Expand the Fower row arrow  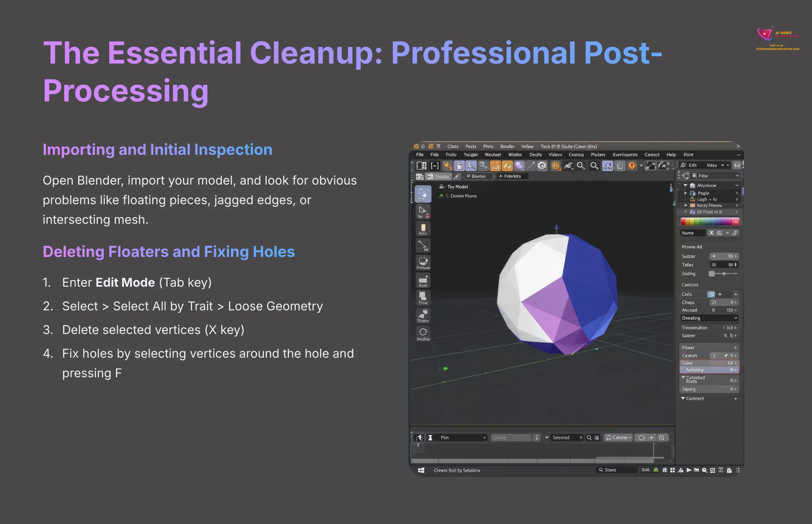point(736,348)
